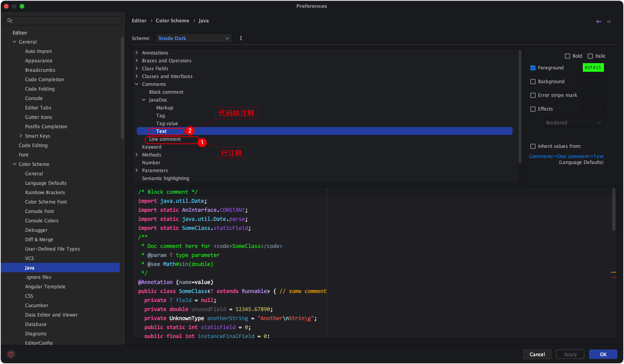Screen dimensions: 624x364
Task: Click the Color Scheme breadcrumb
Action: point(172,21)
